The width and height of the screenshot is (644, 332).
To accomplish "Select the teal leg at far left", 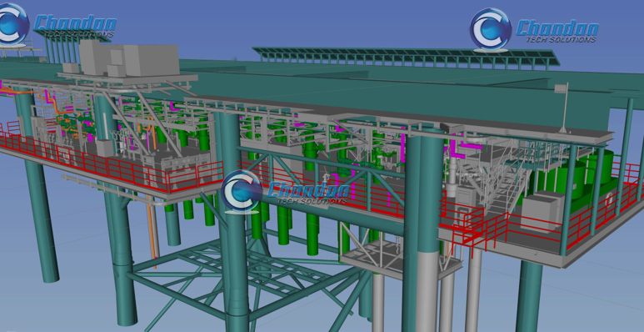I will [x=37, y=185].
